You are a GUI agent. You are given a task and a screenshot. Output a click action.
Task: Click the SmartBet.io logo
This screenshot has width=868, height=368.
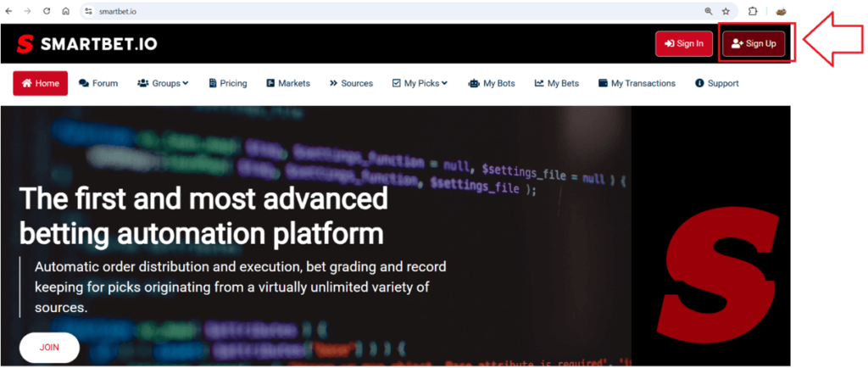click(86, 44)
